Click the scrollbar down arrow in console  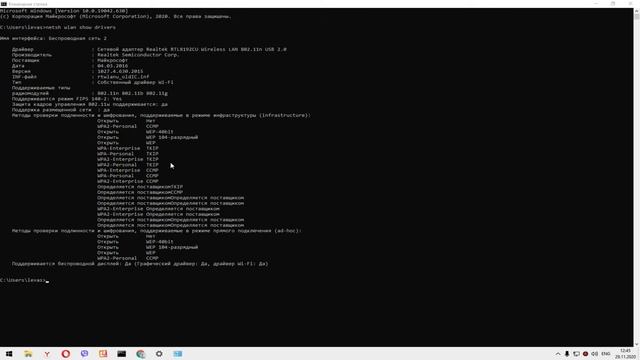click(636, 344)
